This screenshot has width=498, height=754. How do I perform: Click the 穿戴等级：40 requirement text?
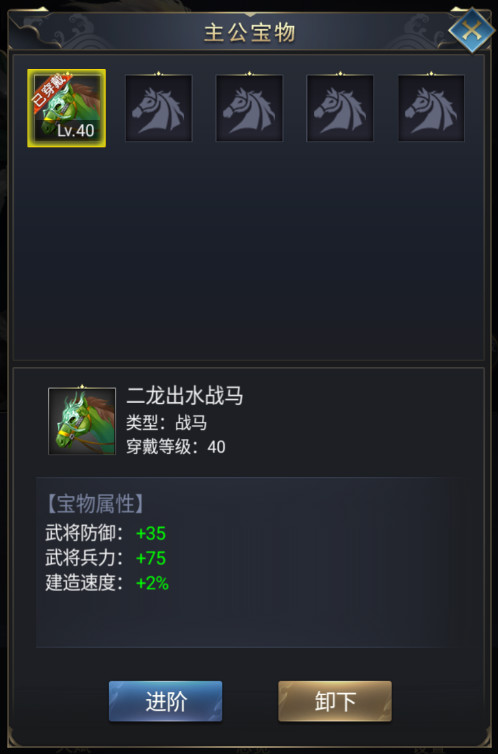(176, 447)
